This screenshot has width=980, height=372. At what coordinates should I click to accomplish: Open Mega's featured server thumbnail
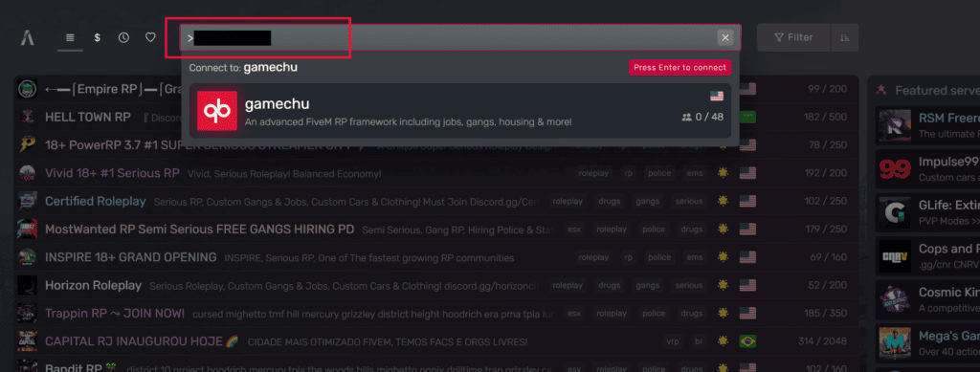tap(895, 344)
